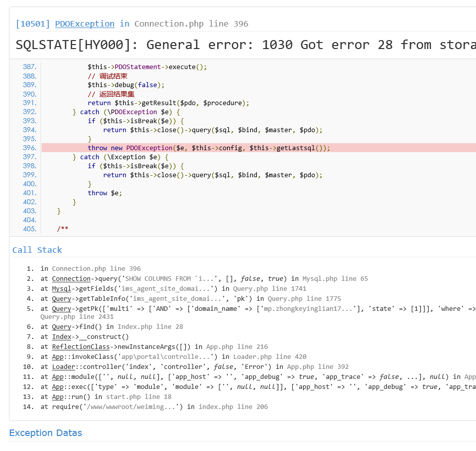476x451 pixels.
Task: Click the 'catch (\Exception $e)' code line
Action: click(121, 157)
